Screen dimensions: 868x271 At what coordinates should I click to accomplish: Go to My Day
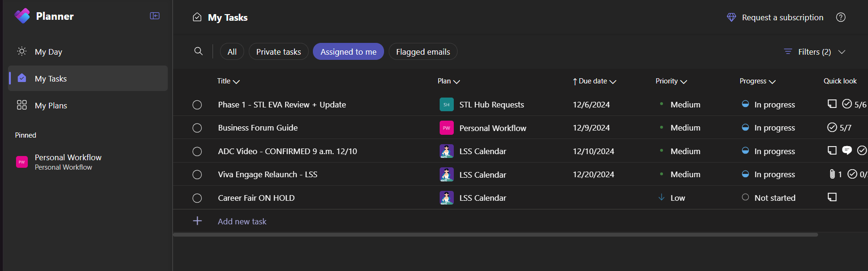coord(88,51)
